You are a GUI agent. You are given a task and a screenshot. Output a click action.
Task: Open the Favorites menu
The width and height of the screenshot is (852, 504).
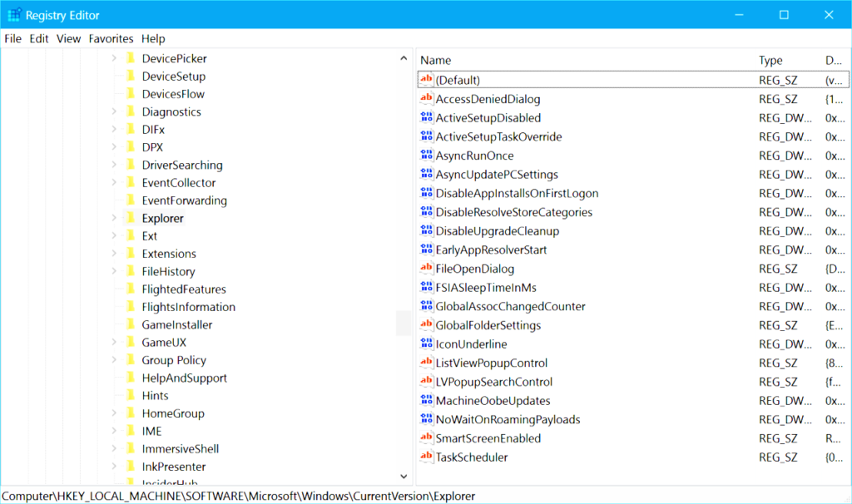point(111,38)
